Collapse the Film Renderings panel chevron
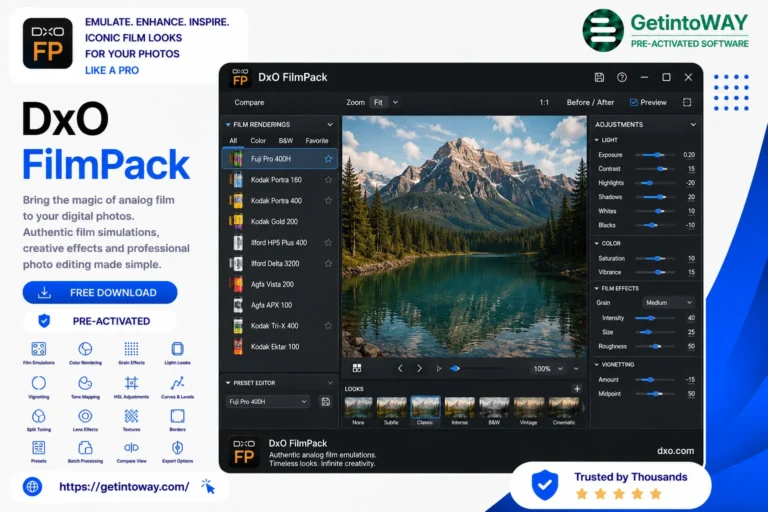The image size is (768, 512). (x=330, y=124)
